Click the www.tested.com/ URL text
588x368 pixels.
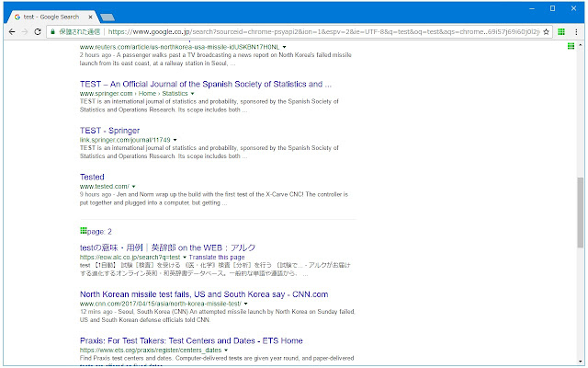[104, 187]
